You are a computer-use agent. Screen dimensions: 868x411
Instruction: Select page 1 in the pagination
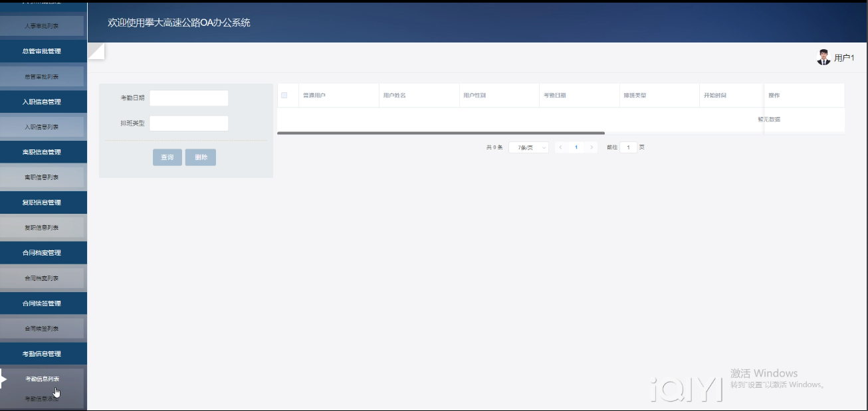point(576,147)
